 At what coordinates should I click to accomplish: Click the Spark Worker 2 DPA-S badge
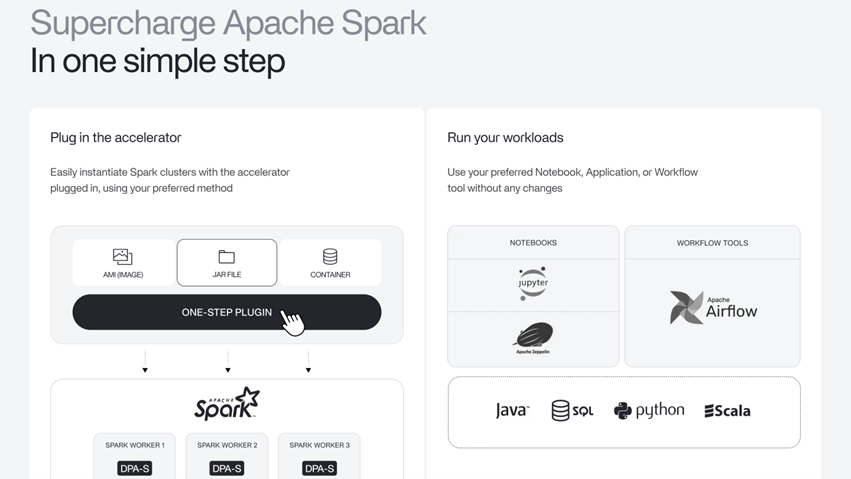click(227, 468)
